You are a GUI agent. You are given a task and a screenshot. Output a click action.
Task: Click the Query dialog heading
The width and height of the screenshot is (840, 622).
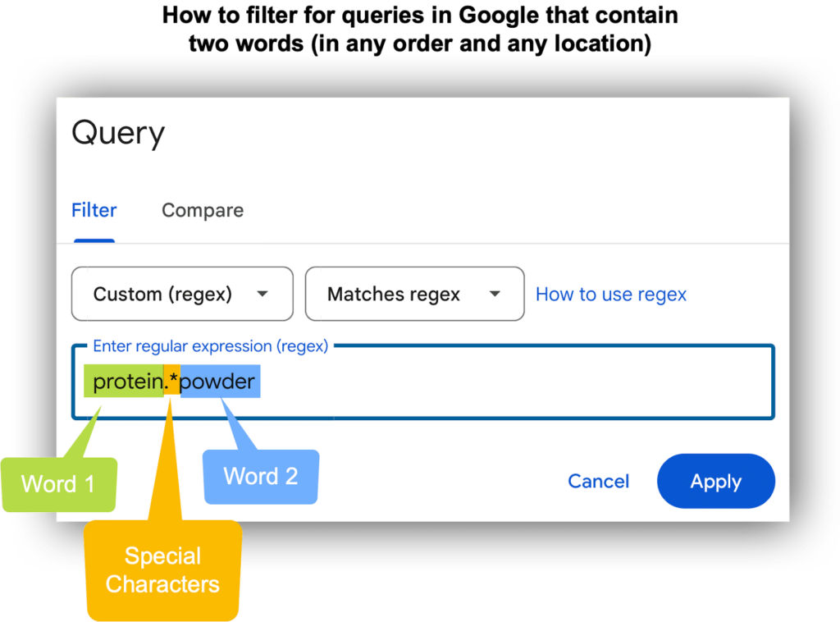coord(118,133)
